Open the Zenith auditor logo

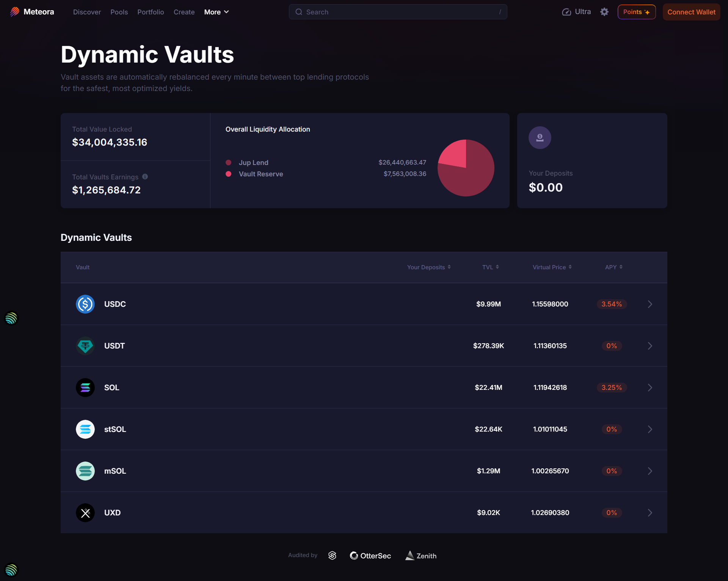(x=421, y=555)
